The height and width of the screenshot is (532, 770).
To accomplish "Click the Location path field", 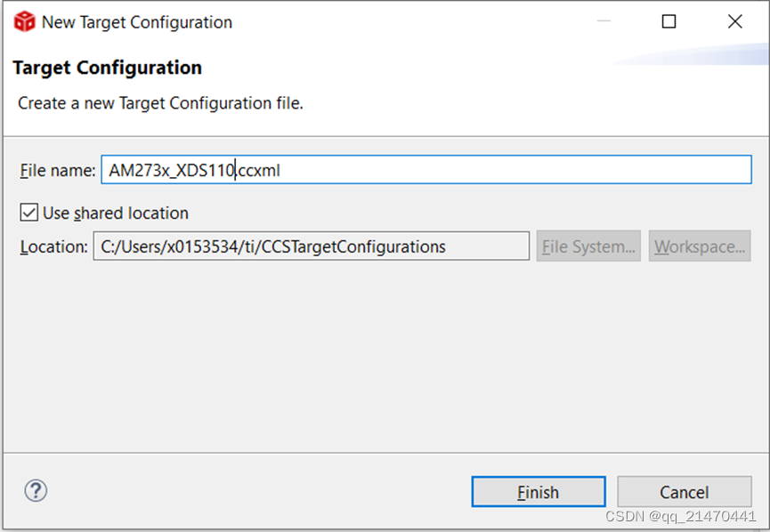I will pos(312,246).
